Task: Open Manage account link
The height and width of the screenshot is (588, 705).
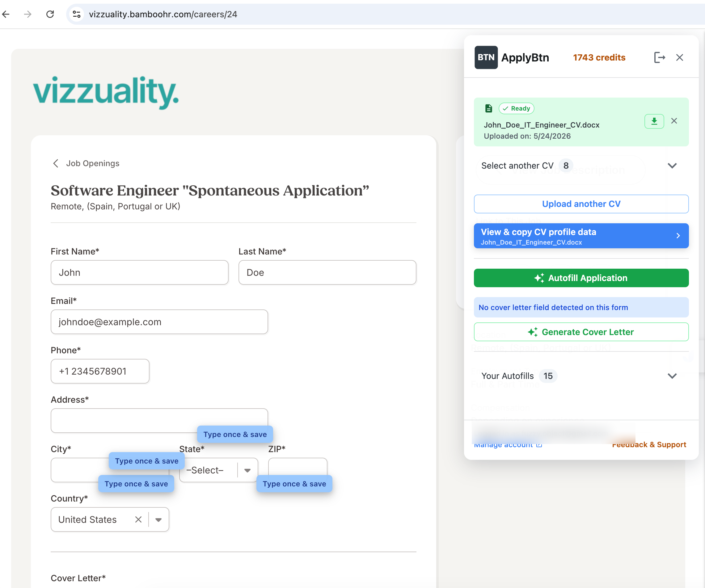Action: coord(508,445)
